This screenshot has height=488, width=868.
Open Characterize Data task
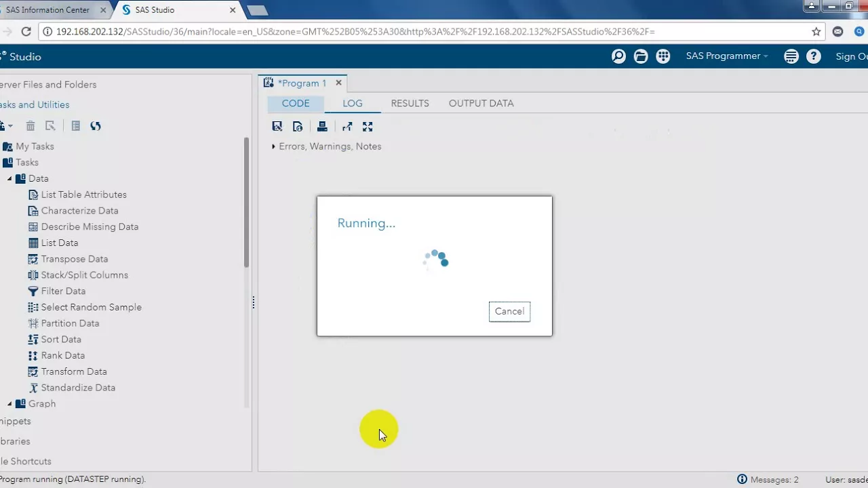pos(73,211)
